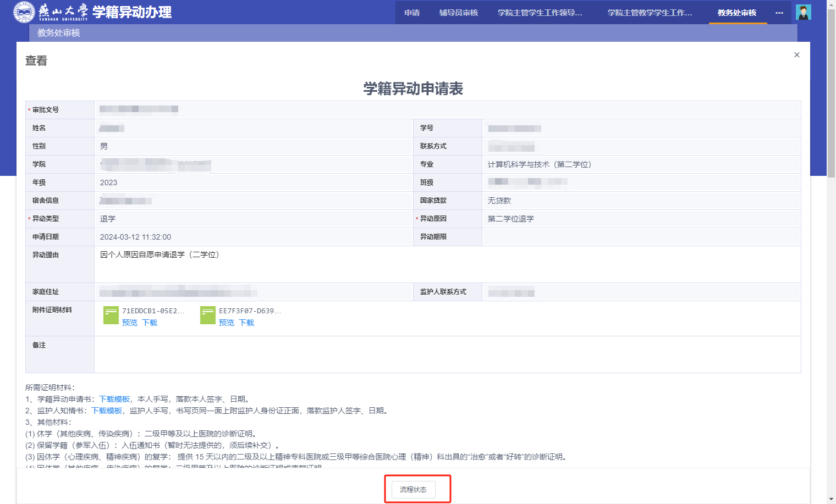Download the 71EDDCB1 attachment
This screenshot has width=836, height=504.
150,323
